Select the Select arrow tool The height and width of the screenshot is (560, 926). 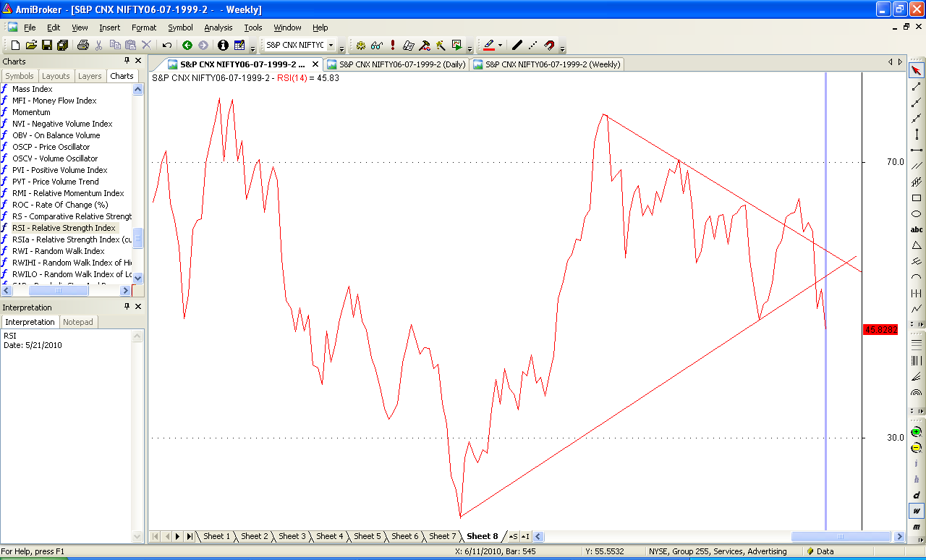(917, 70)
